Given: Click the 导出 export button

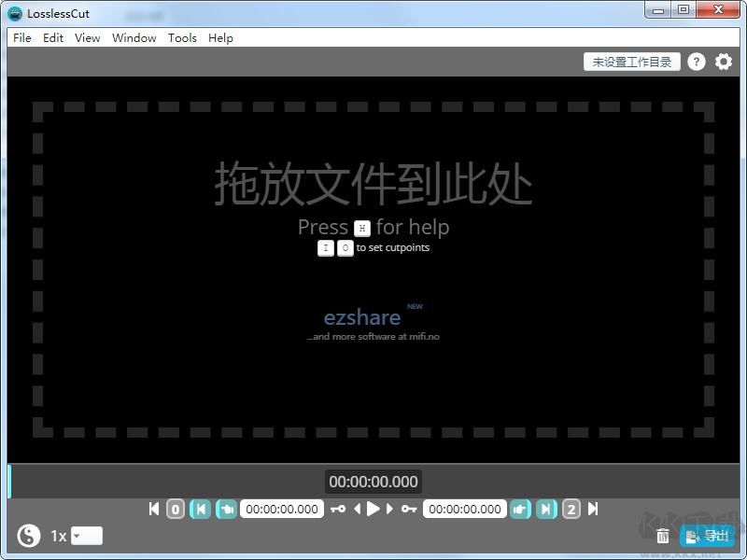Looking at the screenshot, I should click(709, 536).
